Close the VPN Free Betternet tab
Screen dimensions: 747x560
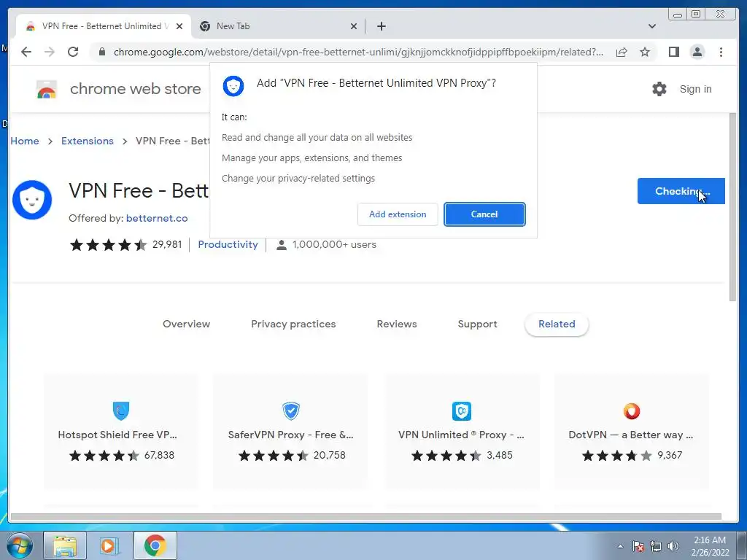pos(179,26)
